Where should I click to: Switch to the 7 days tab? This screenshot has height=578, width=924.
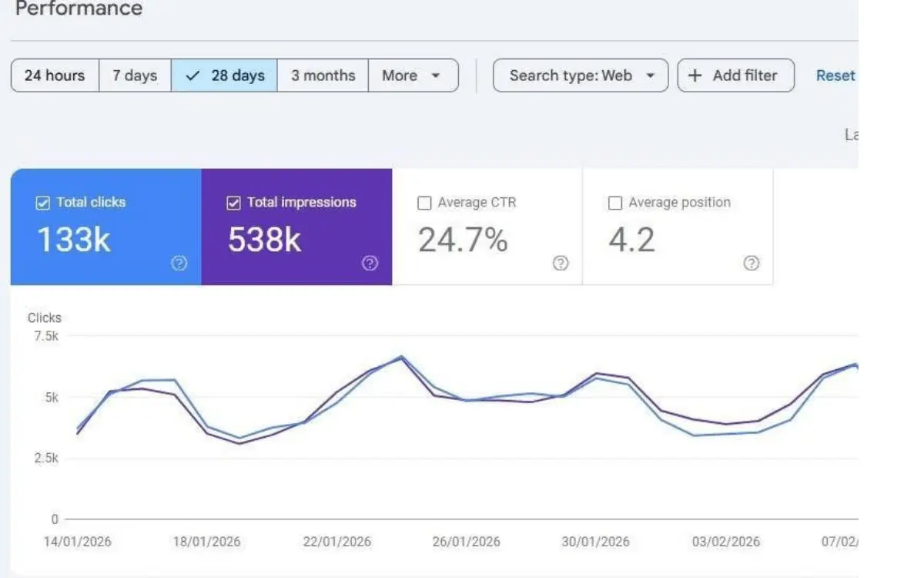point(135,75)
